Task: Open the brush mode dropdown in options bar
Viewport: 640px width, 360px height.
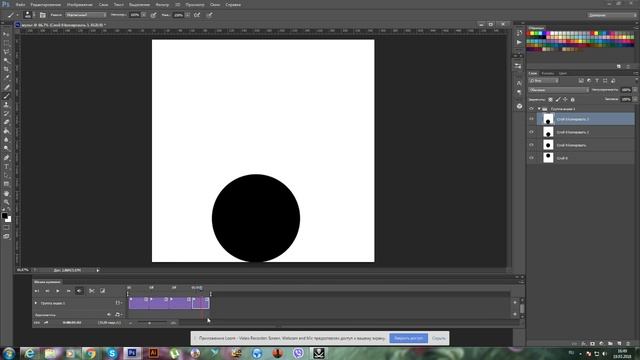Action: [x=85, y=15]
